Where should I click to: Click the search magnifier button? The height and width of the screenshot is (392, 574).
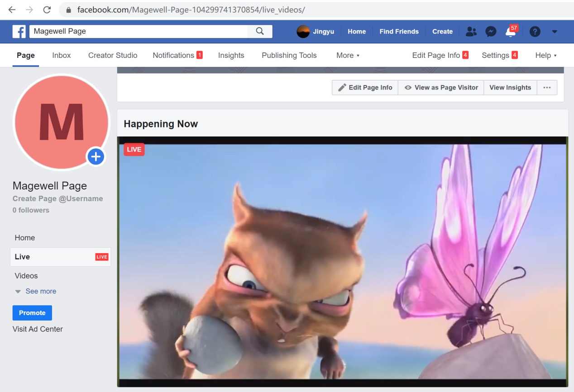(260, 31)
